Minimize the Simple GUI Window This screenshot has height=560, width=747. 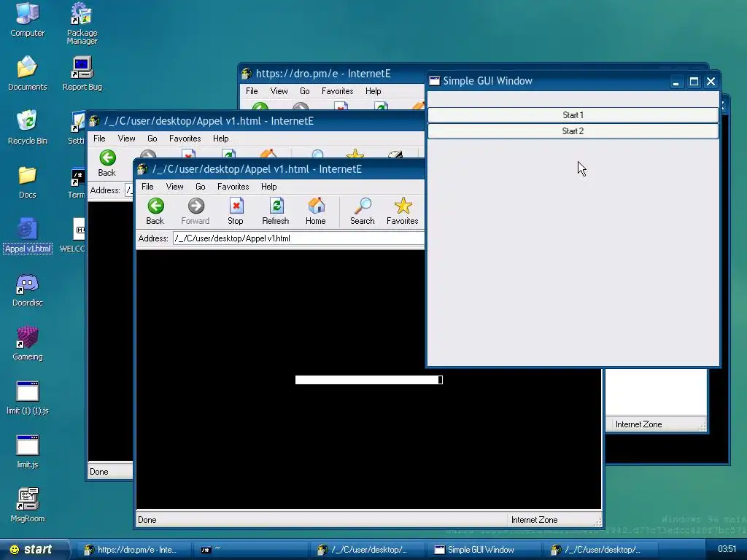(x=676, y=82)
